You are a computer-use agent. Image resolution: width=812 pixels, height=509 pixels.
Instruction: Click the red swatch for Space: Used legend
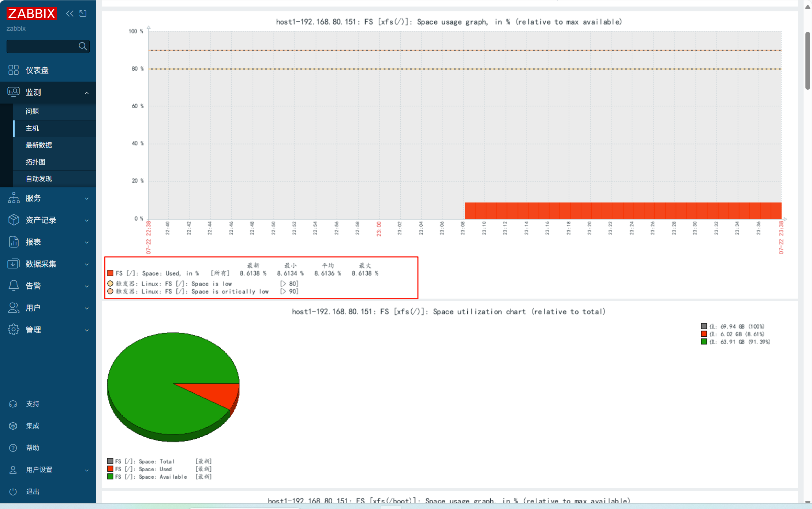[x=110, y=468]
